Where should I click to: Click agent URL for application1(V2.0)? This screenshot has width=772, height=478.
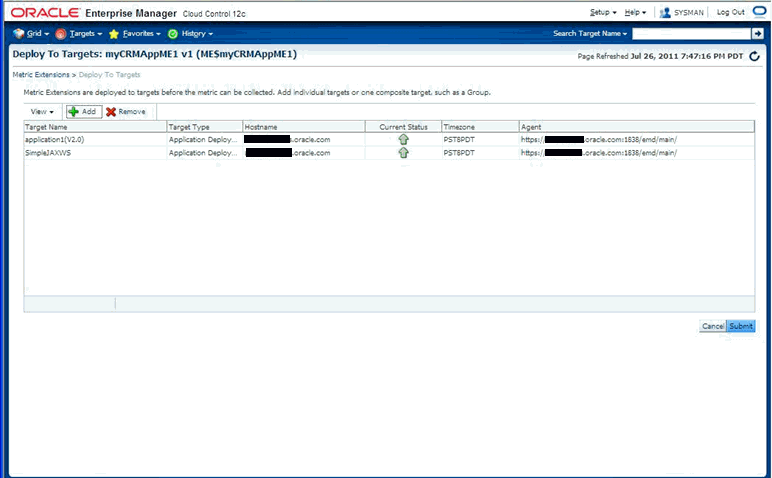tap(599, 140)
